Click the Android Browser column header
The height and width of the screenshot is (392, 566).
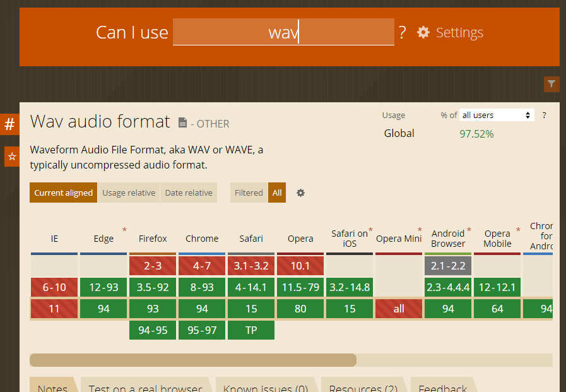click(x=448, y=239)
